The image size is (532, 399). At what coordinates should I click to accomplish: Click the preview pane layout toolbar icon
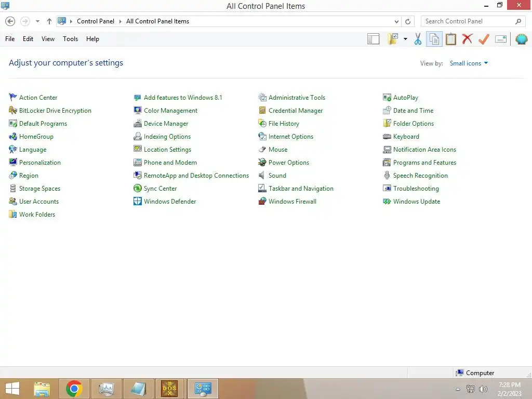click(x=373, y=39)
